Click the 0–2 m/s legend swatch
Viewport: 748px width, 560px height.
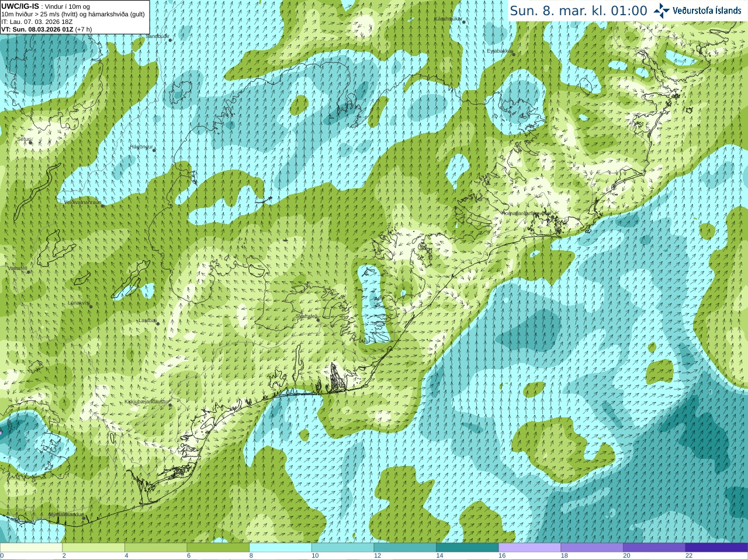tap(31, 548)
